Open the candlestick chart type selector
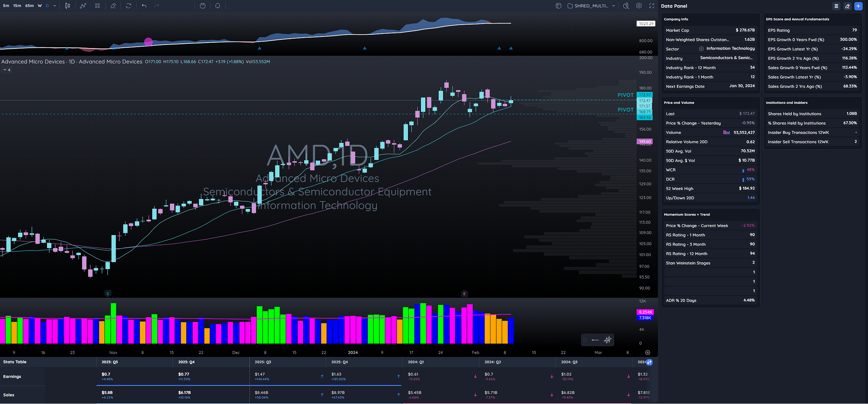The height and width of the screenshot is (404, 868). point(68,6)
